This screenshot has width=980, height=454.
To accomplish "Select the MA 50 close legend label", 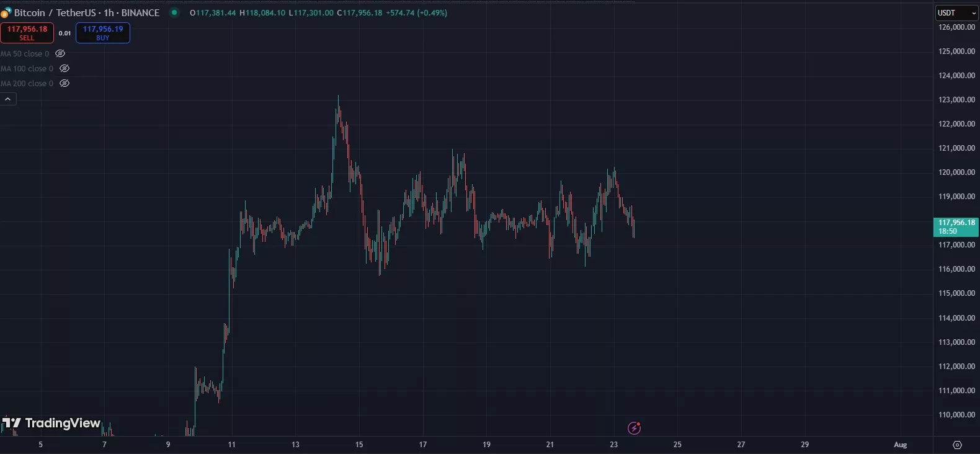I will click(x=25, y=54).
